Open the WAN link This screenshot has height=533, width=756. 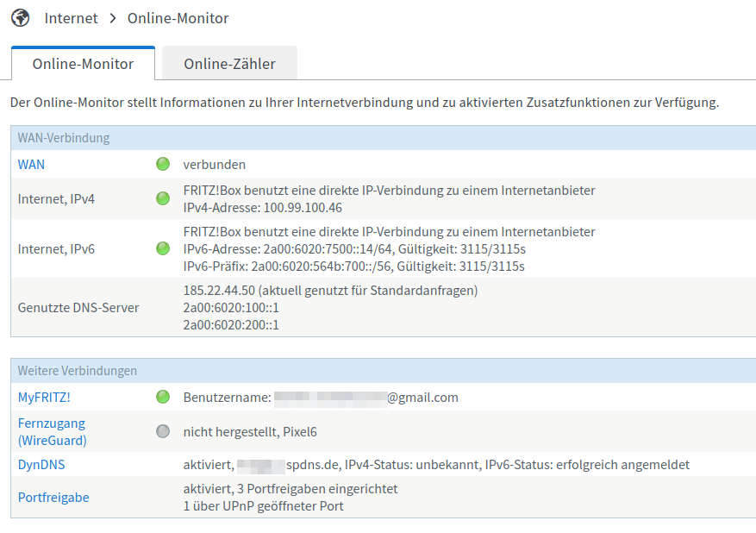tap(31, 164)
